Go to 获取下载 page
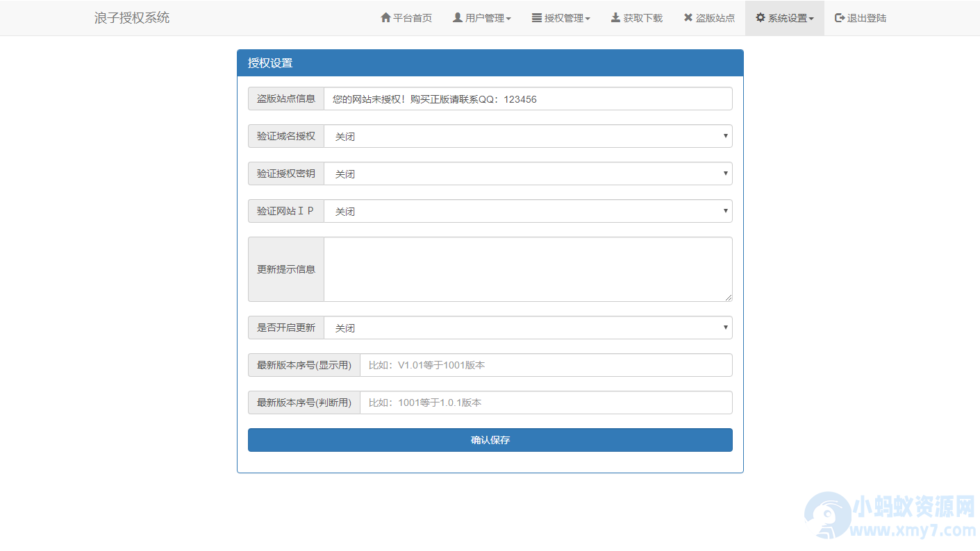This screenshot has width=980, height=551. click(x=637, y=18)
